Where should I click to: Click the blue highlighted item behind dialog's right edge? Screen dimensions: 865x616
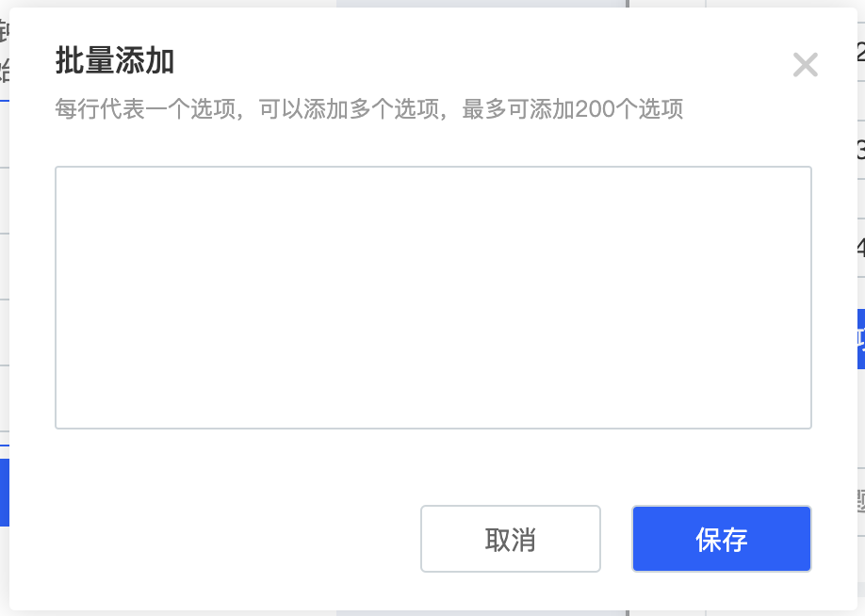pos(861,338)
